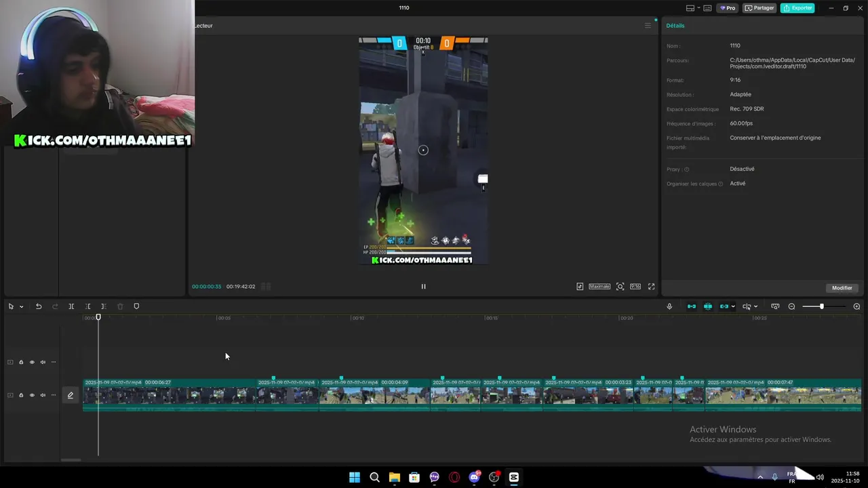The width and height of the screenshot is (868, 488).
Task: Expand the preview axis dropdown arrow
Action: tap(755, 306)
